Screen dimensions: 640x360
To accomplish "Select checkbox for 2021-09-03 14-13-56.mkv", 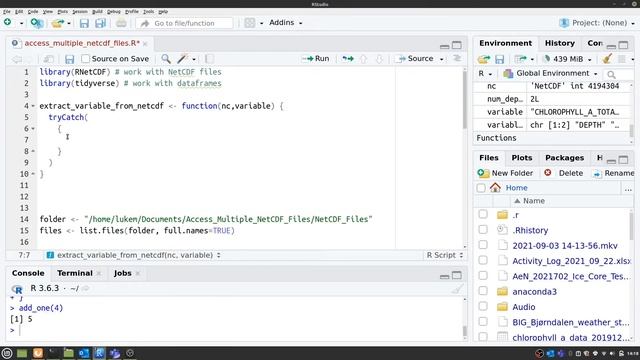I will tap(483, 245).
